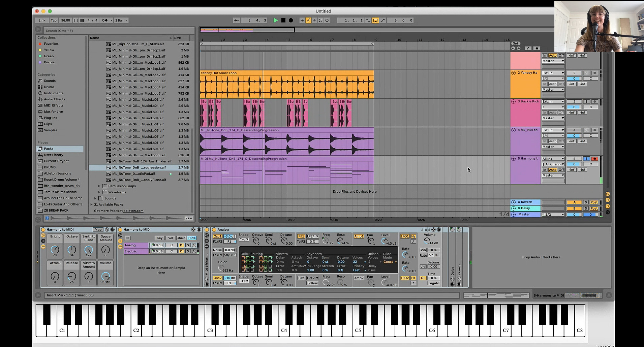The height and width of the screenshot is (347, 644).
Task: Open the Ext. In routing dropdown on Yancey track
Action: pyautogui.click(x=553, y=73)
